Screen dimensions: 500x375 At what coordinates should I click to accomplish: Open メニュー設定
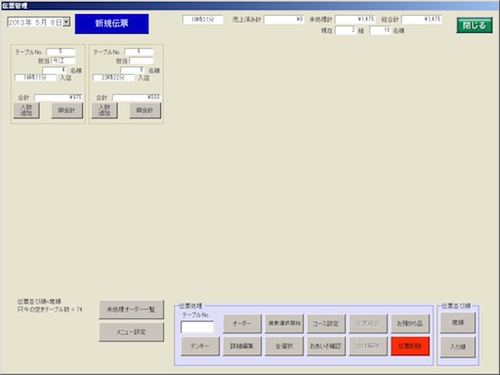coord(131,332)
